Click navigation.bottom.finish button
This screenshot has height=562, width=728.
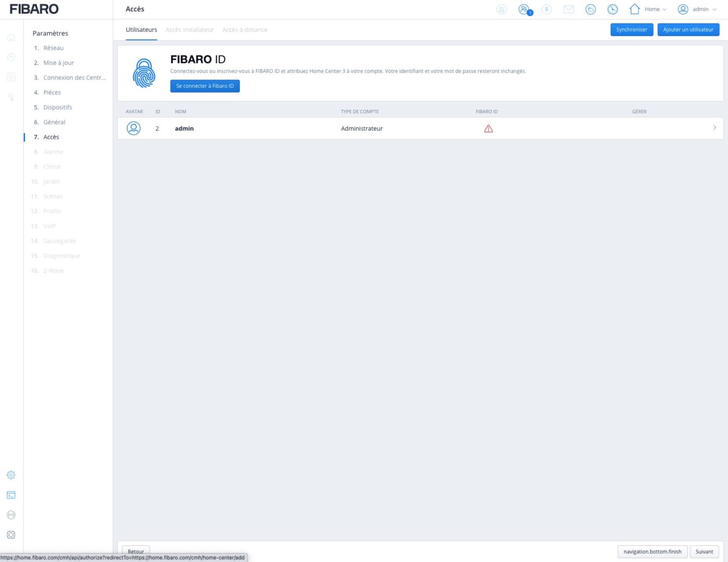click(x=653, y=552)
